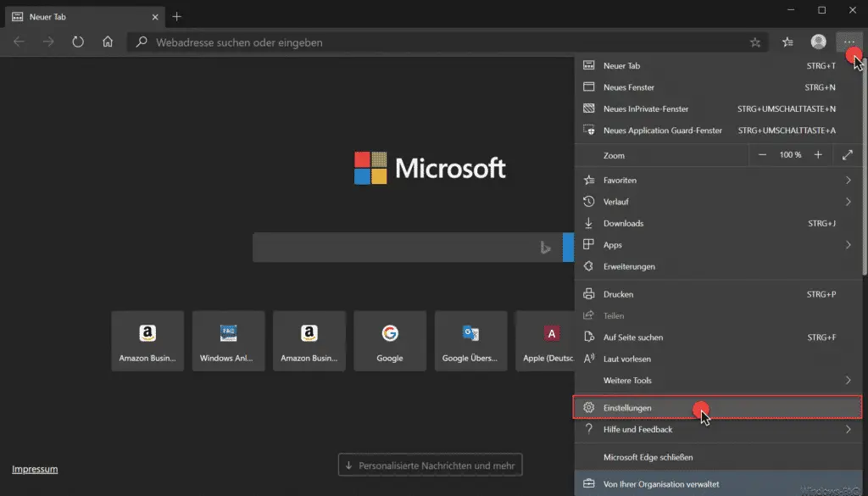Choose Neuer Tab in the menu
This screenshot has height=496, width=868.
(x=717, y=65)
